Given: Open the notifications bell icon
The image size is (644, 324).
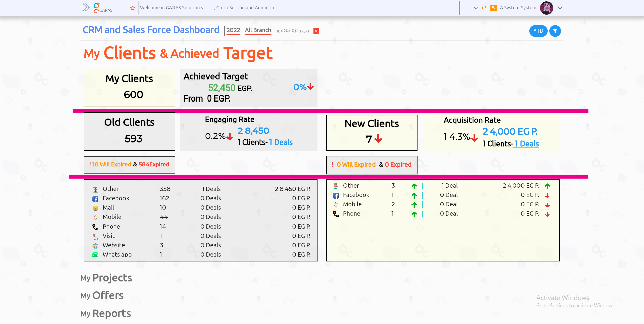Looking at the screenshot, I should (484, 8).
